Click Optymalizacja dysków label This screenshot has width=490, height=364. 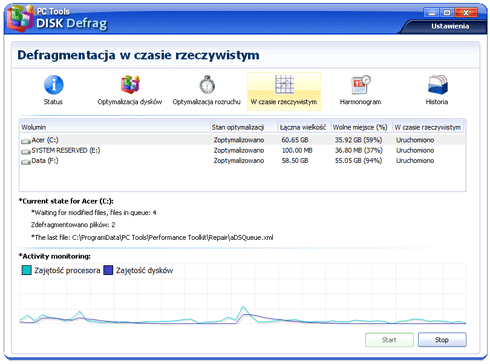pyautogui.click(x=130, y=102)
